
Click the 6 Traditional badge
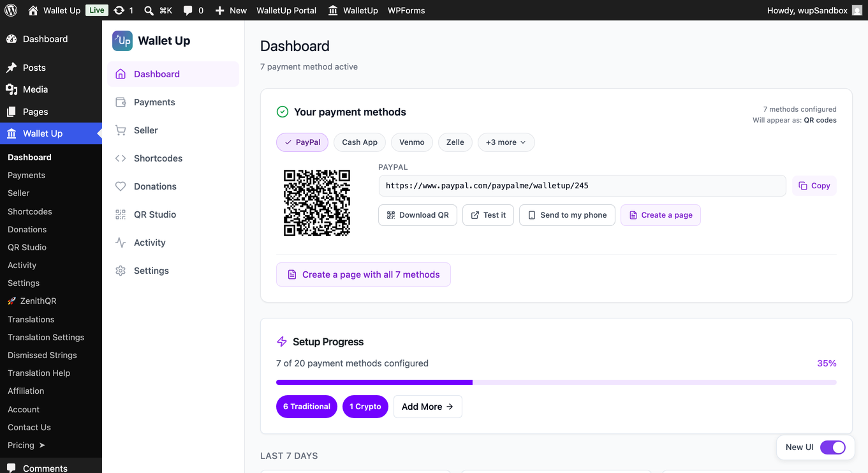(x=307, y=407)
